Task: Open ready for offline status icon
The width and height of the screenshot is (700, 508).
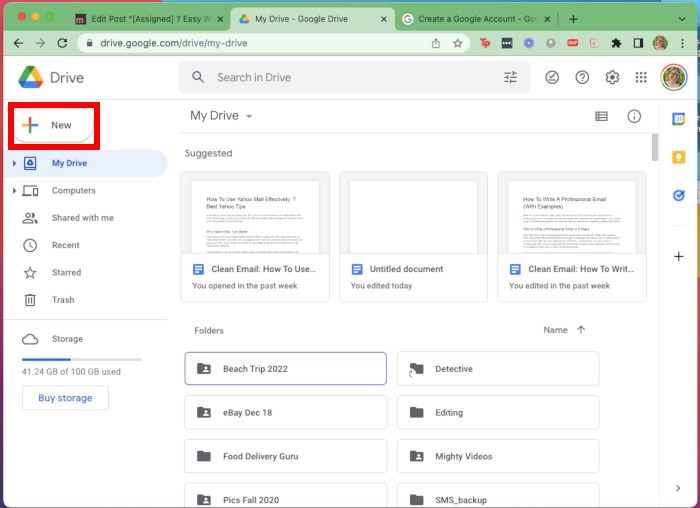Action: pos(552,77)
